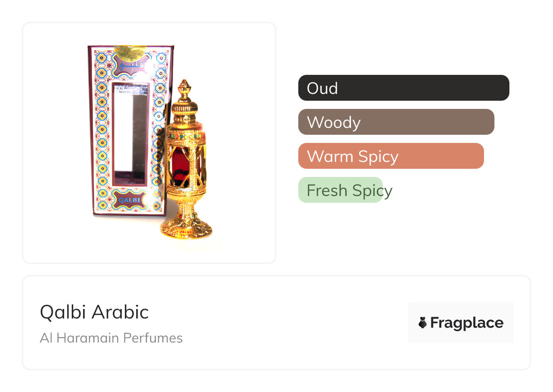Select the Woody accord bar
Image resolution: width=553 pixels, height=392 pixels.
click(396, 122)
